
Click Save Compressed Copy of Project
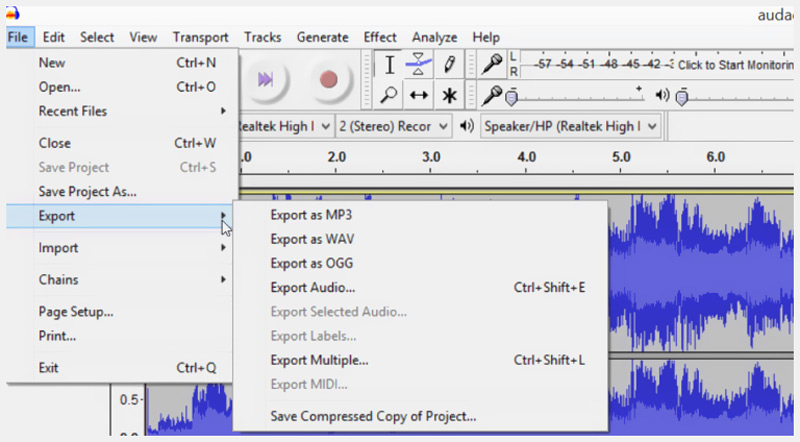pos(373,416)
